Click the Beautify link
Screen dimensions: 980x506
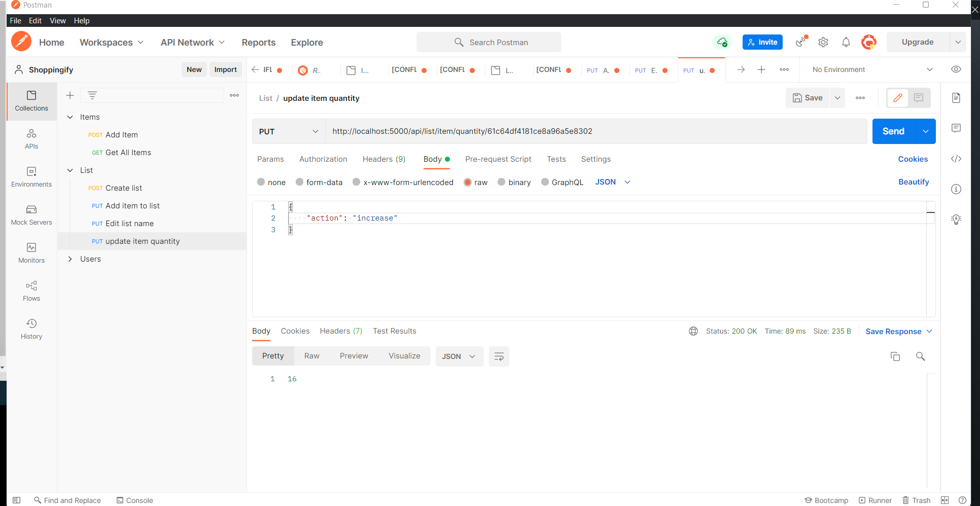(x=914, y=182)
